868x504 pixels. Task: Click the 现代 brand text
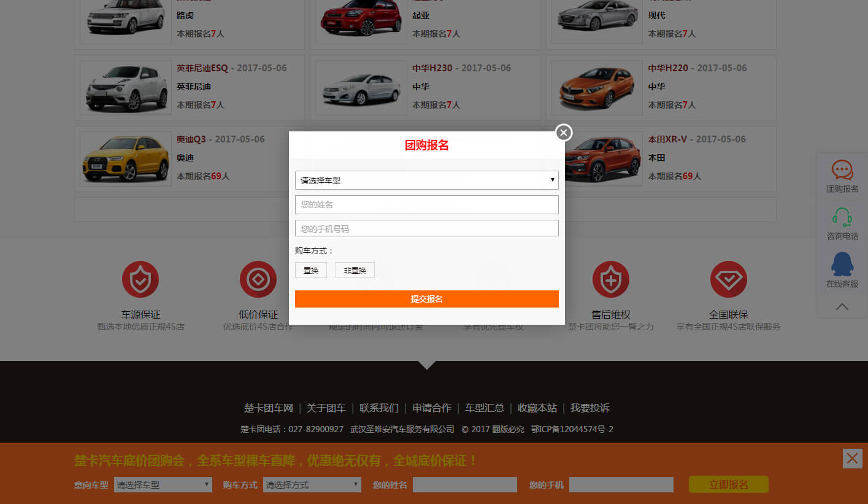[x=656, y=15]
